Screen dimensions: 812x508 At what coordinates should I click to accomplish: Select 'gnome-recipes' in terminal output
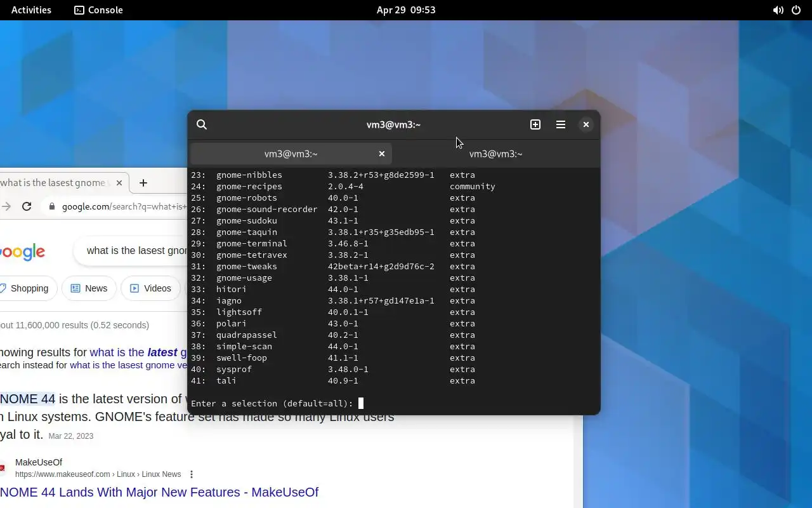pyautogui.click(x=249, y=186)
